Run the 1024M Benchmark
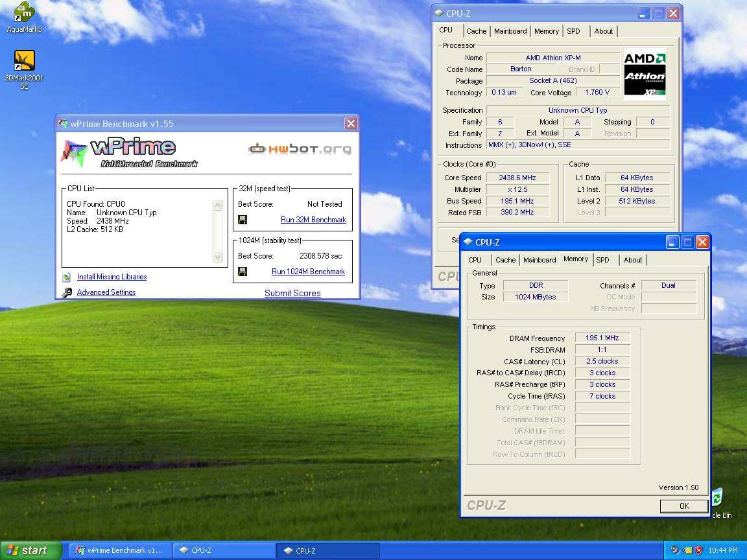This screenshot has height=560, width=747. click(308, 272)
